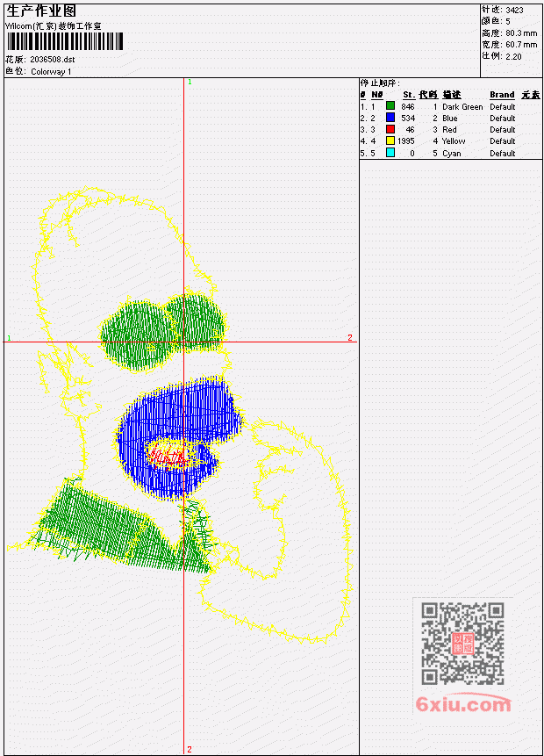Click the N# column header
The height and width of the screenshot is (756, 544).
(376, 95)
